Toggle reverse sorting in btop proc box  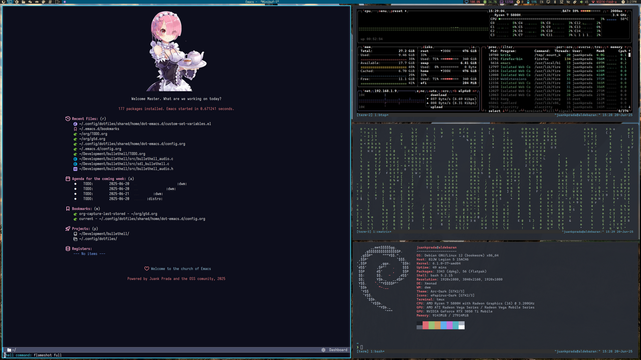583,47
